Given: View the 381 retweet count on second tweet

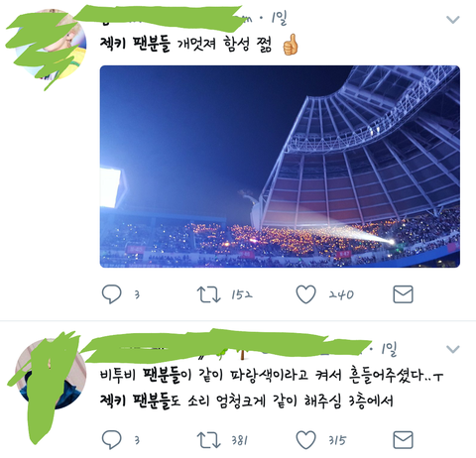Looking at the screenshot, I should click(x=240, y=440).
